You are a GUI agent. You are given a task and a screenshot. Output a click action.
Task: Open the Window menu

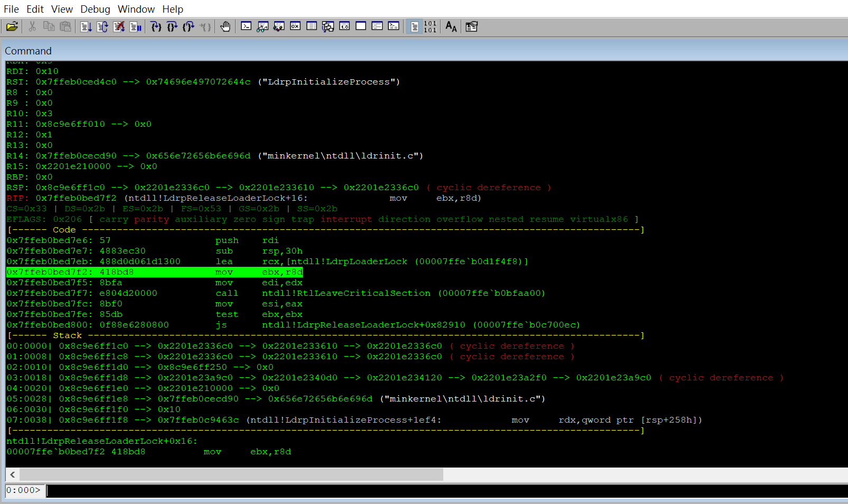[x=136, y=9]
